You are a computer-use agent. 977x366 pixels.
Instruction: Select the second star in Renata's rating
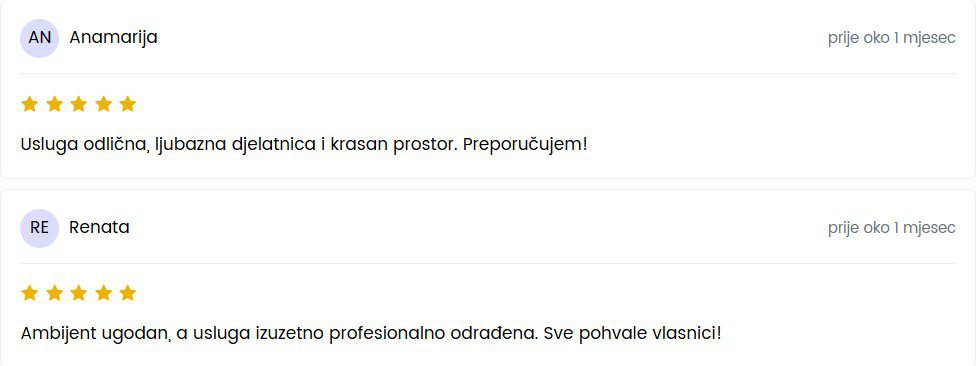[54, 293]
